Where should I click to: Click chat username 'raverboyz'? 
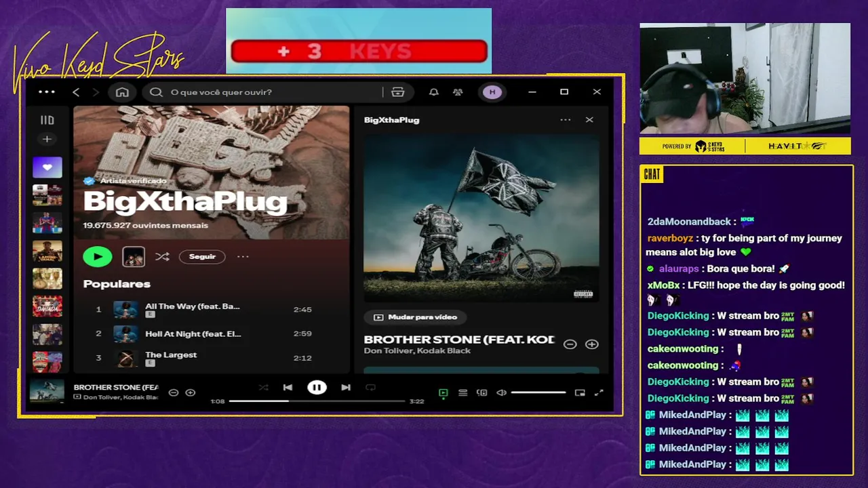pos(670,238)
